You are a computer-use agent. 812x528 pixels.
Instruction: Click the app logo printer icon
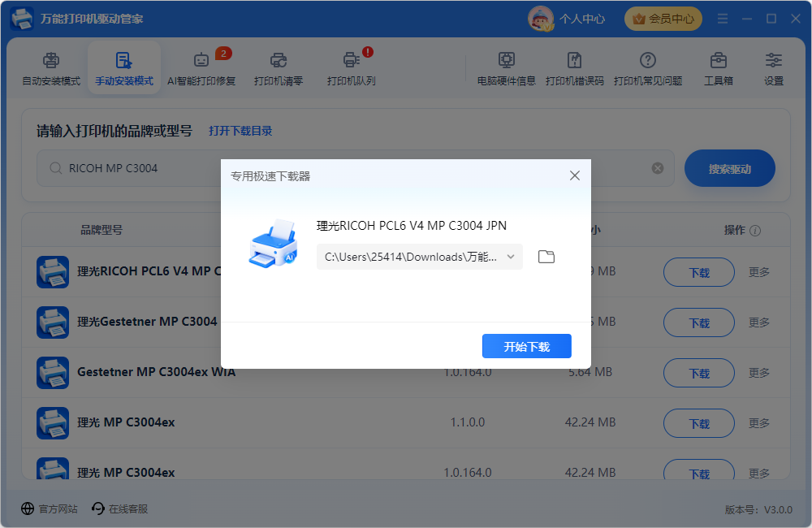click(22, 19)
